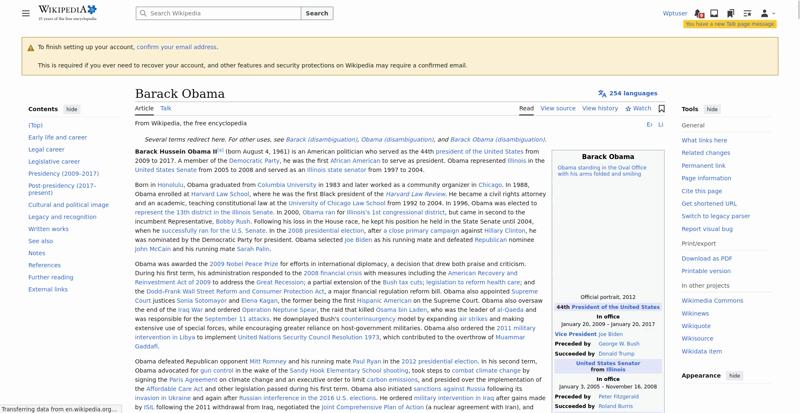
Task: Open Donald Trump link in infobox
Action: click(x=616, y=354)
